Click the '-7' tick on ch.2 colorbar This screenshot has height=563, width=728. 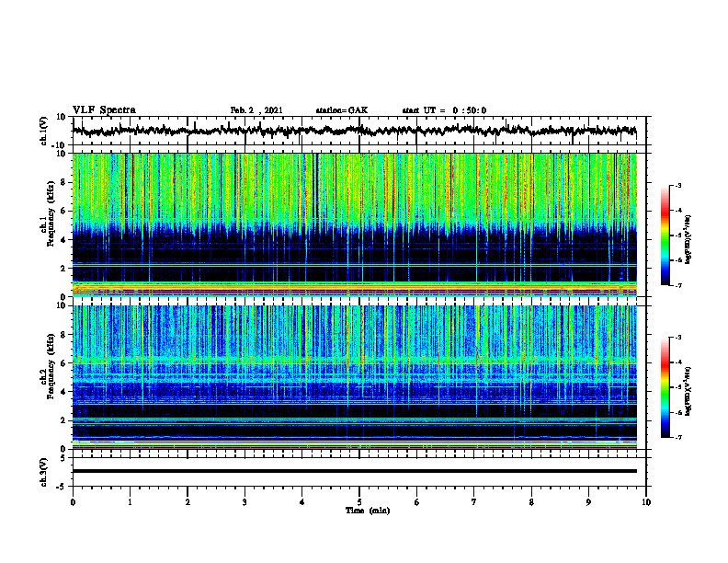678,438
